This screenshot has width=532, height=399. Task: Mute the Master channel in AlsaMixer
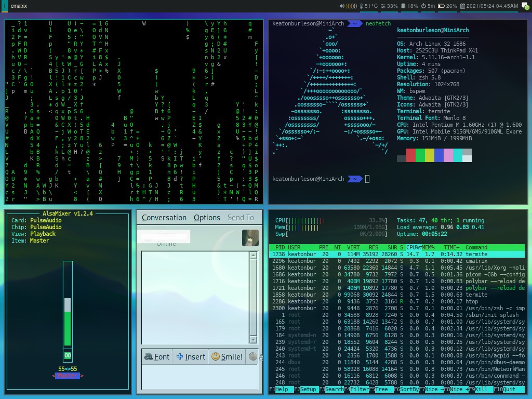[x=68, y=356]
